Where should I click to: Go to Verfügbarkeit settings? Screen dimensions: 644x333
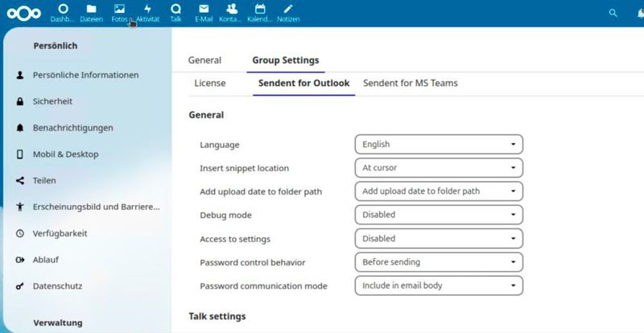point(60,233)
